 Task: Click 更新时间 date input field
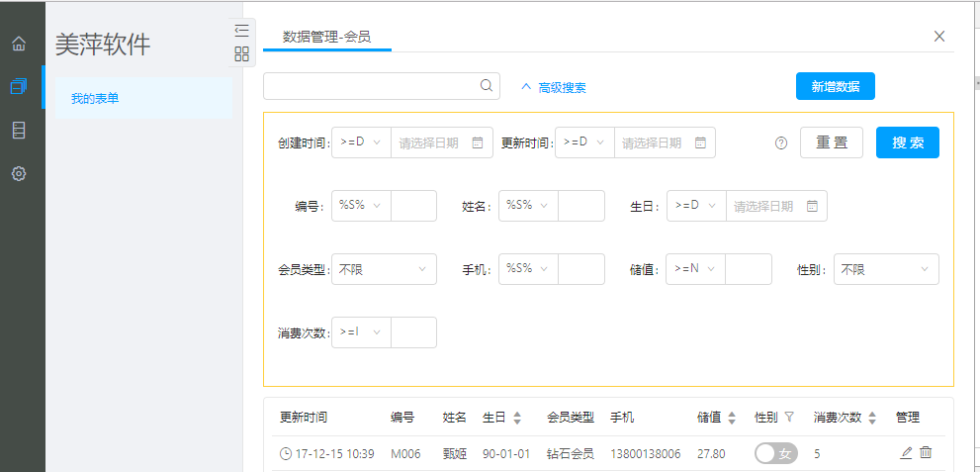click(x=665, y=142)
